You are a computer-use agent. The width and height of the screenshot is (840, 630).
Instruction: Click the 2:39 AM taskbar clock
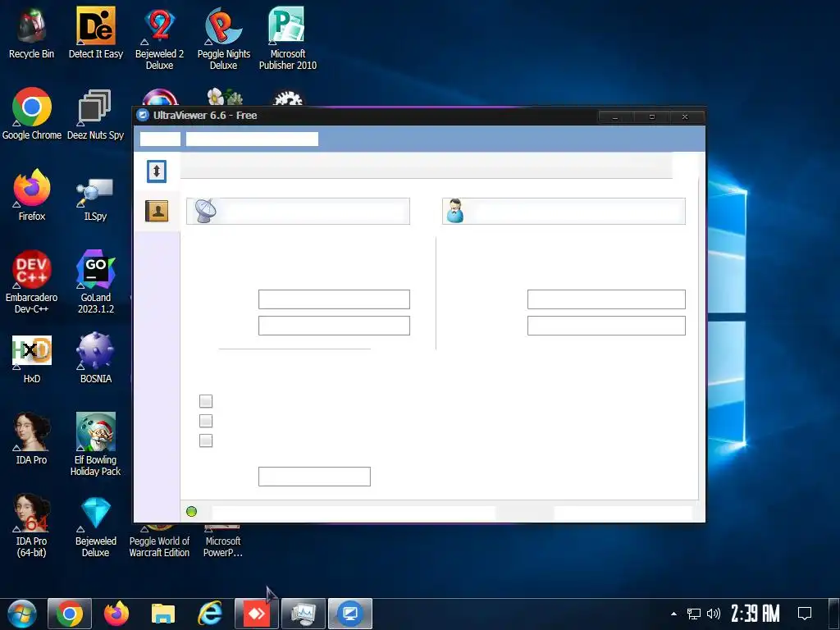(x=756, y=614)
